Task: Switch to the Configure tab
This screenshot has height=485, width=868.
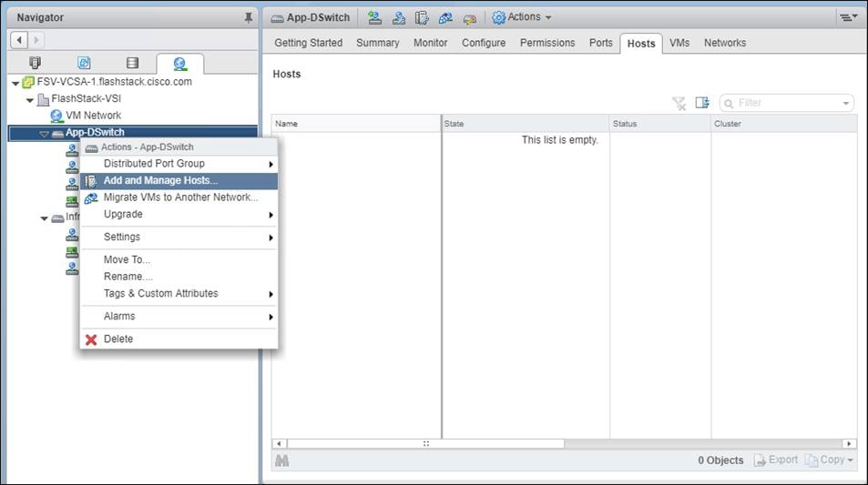Action: tap(484, 43)
